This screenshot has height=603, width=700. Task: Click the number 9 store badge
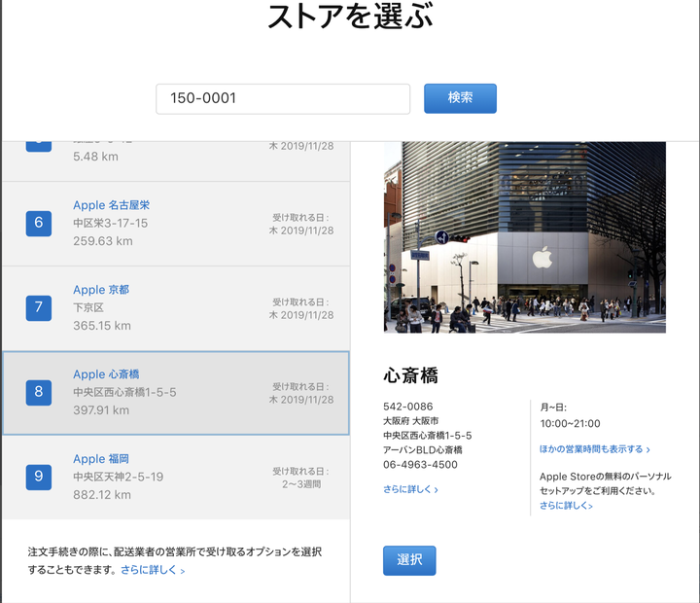point(38,477)
